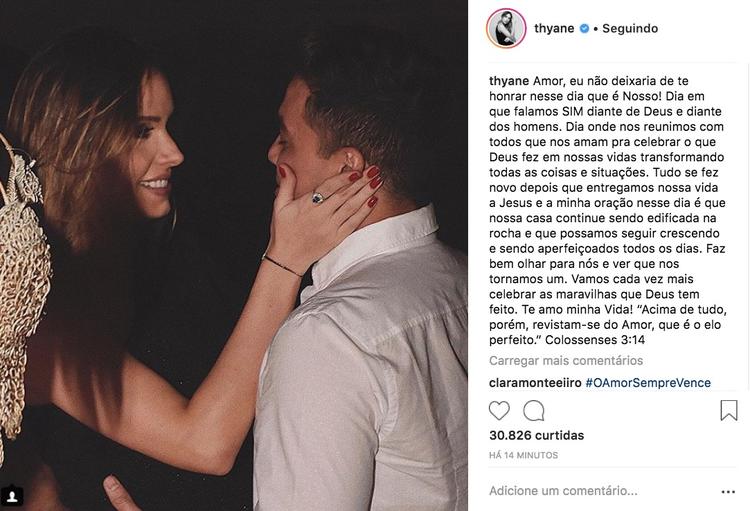750x511 pixels.
Task: Open thyane's profile picture avatar
Action: point(507,28)
